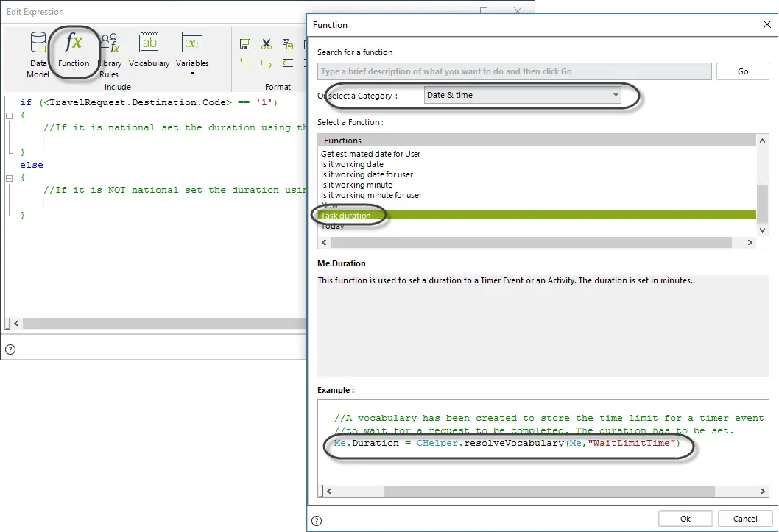
Task: Click the function search input field
Action: (x=514, y=71)
